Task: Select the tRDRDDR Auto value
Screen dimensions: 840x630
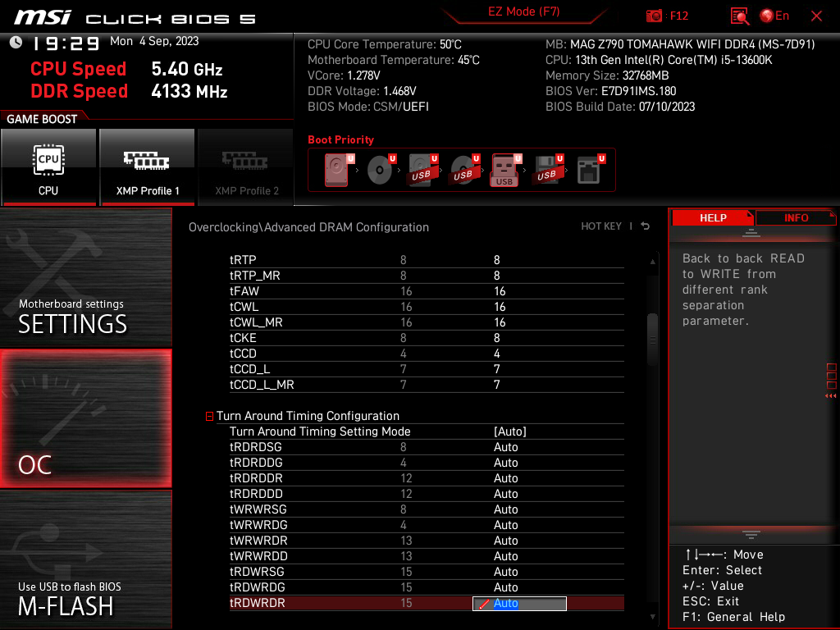Action: [x=505, y=478]
